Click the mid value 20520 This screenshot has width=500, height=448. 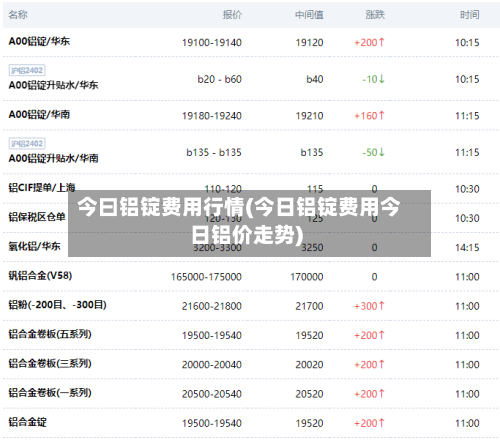click(x=309, y=394)
